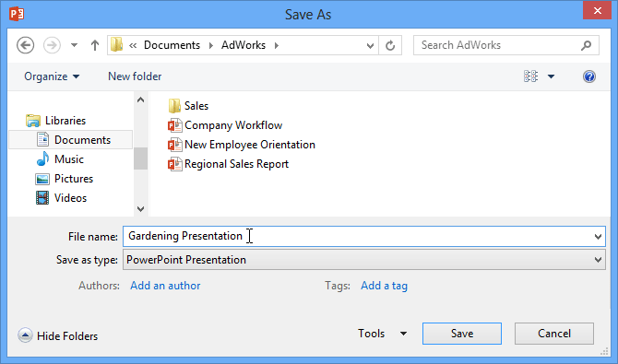Click the PowerPoint icon in title bar
Screen dimensions: 618x364
pos(17,14)
